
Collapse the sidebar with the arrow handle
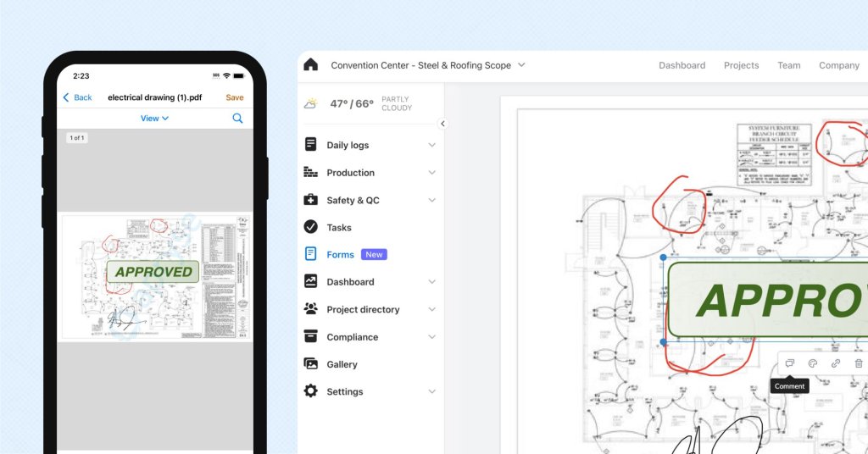442,124
